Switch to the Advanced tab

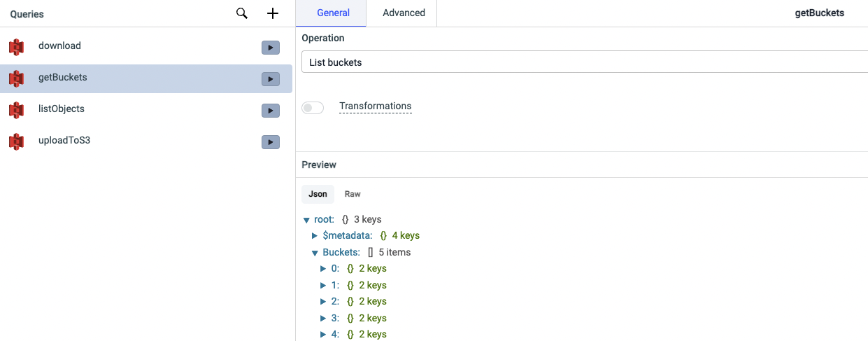pyautogui.click(x=404, y=13)
